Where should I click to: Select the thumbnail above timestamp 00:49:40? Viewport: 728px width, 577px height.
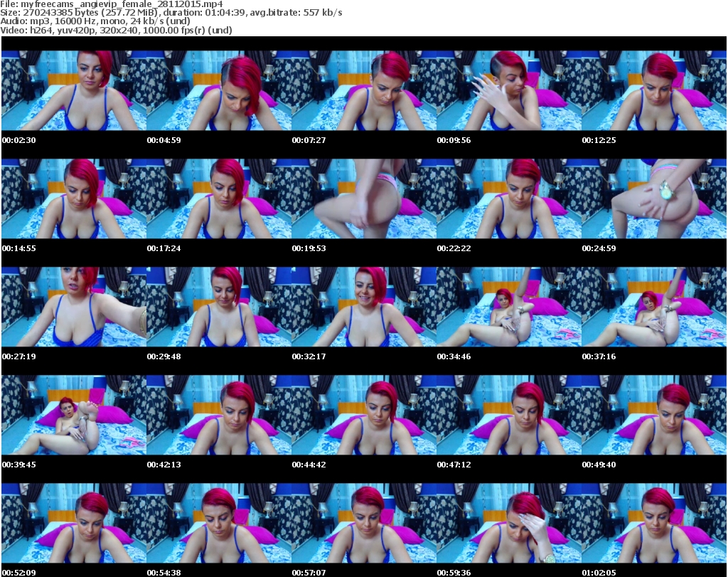pos(654,415)
